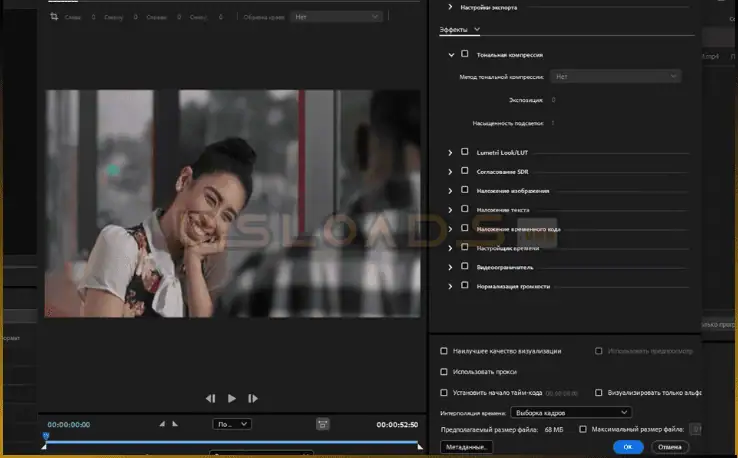Image resolution: width=738 pixels, height=458 pixels.
Task: Play the export preview video
Action: (x=232, y=398)
